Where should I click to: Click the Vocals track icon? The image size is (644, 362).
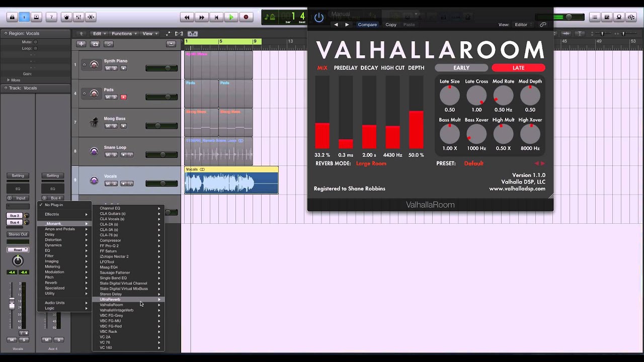click(x=94, y=180)
